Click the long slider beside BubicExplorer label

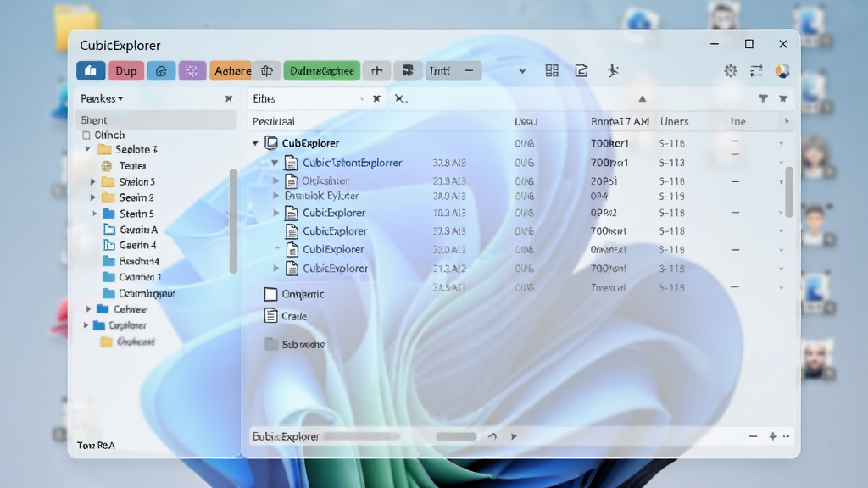(361, 436)
